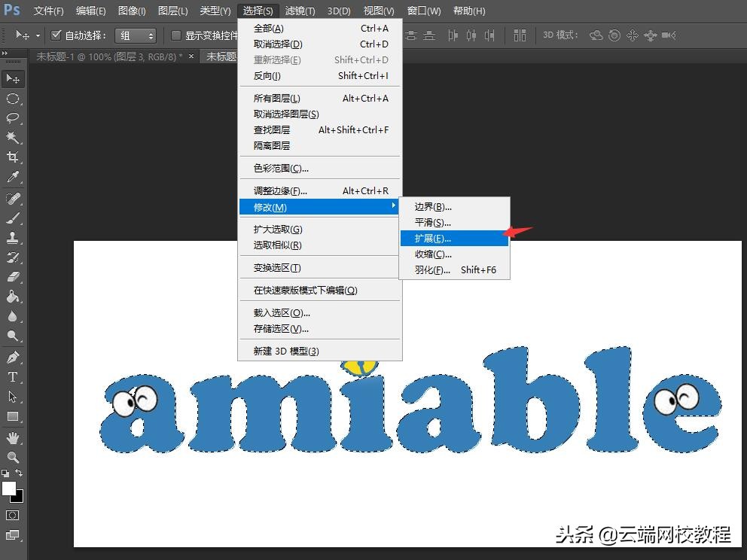The image size is (747, 560).
Task: Select the Clone Stamp tool
Action: pos(12,236)
